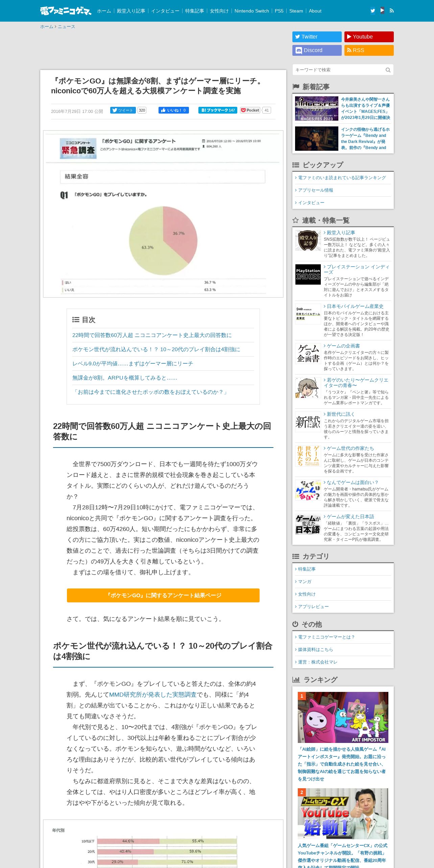Open About navigation item
Screen dimensions: 434x868
pos(315,11)
